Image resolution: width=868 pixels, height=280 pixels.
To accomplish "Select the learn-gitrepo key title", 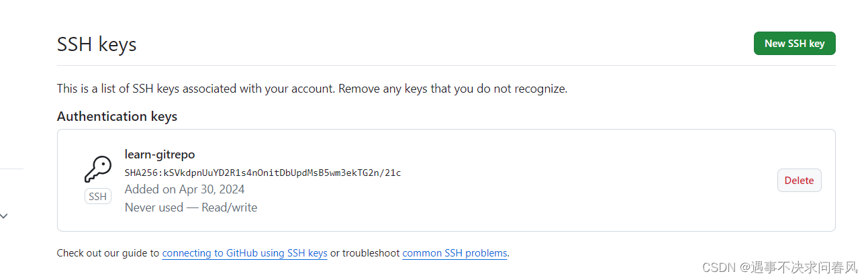I will [160, 154].
